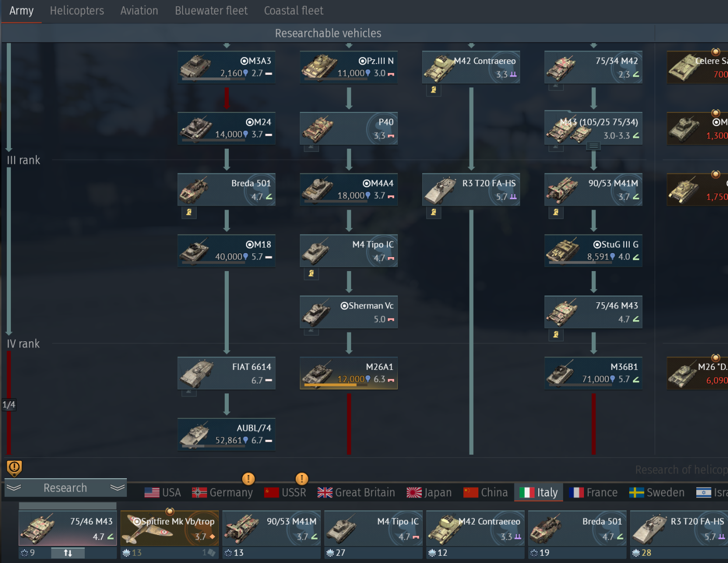Select the 90/53 M41M crew slot

point(271,528)
